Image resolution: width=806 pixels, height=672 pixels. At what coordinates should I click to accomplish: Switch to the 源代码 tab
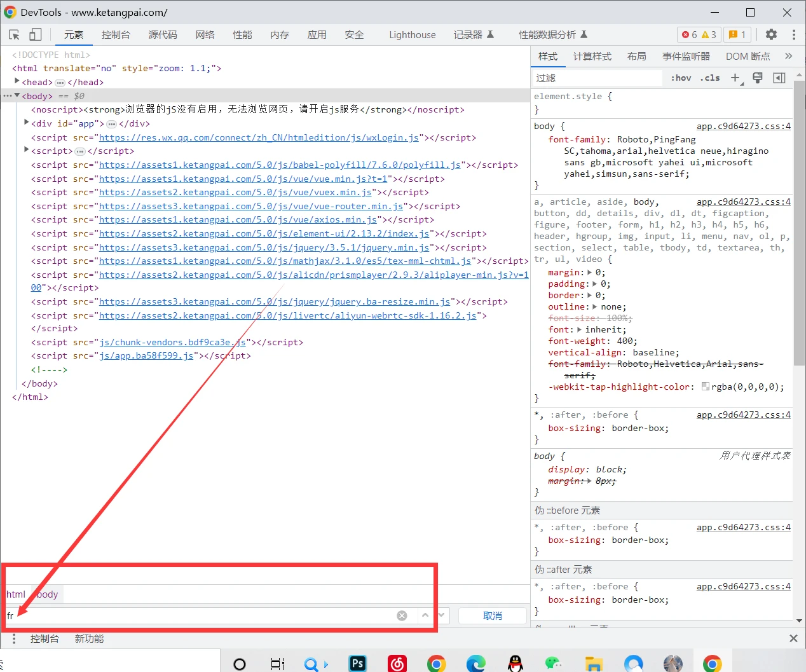163,35
